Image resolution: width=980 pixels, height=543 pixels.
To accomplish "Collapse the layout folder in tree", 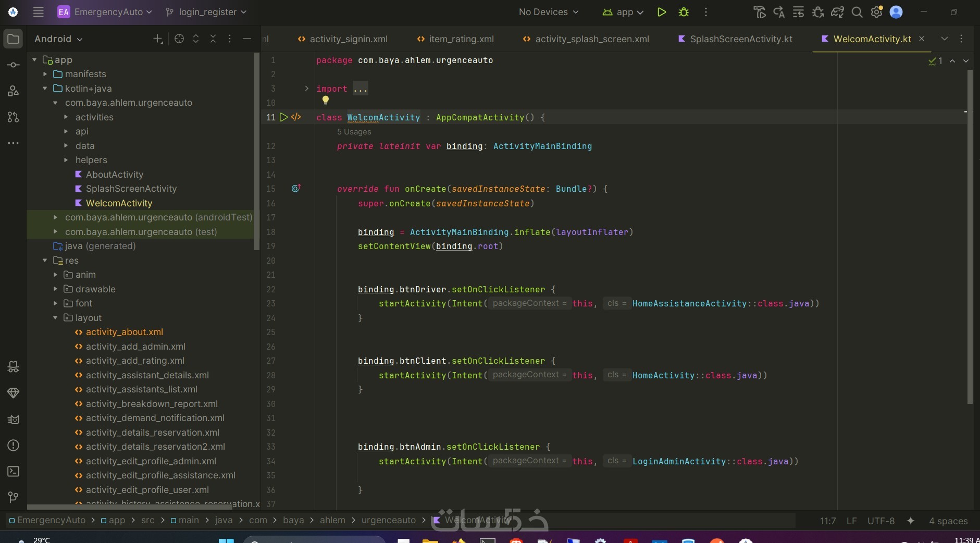I will point(56,317).
